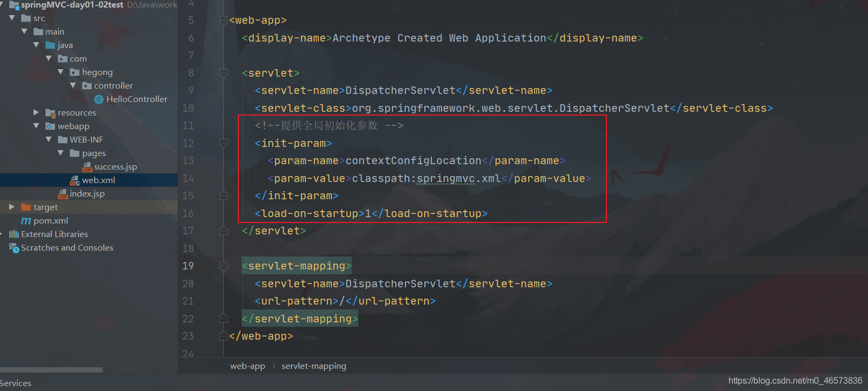
Task: Click line number 19 in the gutter
Action: 188,266
